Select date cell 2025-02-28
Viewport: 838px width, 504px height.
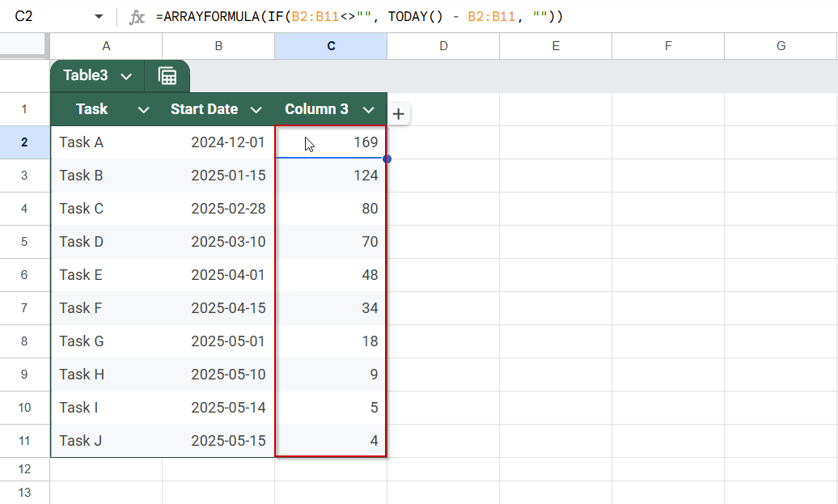click(218, 209)
